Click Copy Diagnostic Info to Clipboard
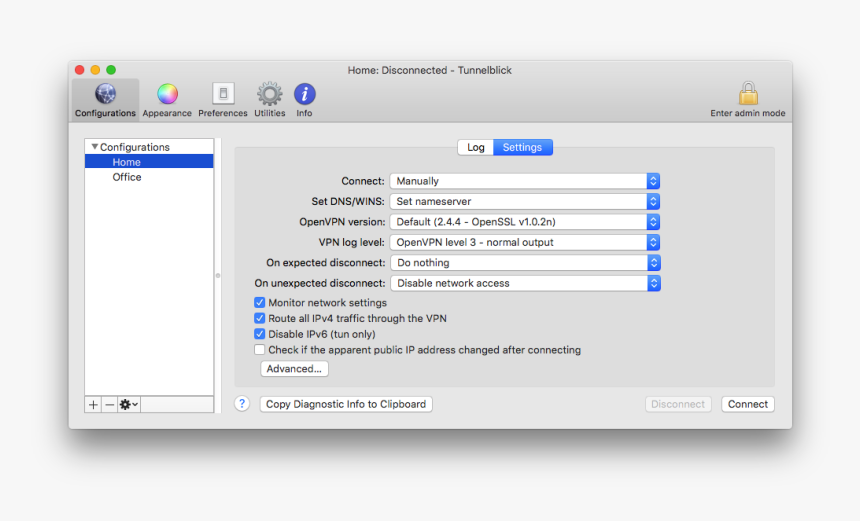The width and height of the screenshot is (860, 521). pos(346,404)
